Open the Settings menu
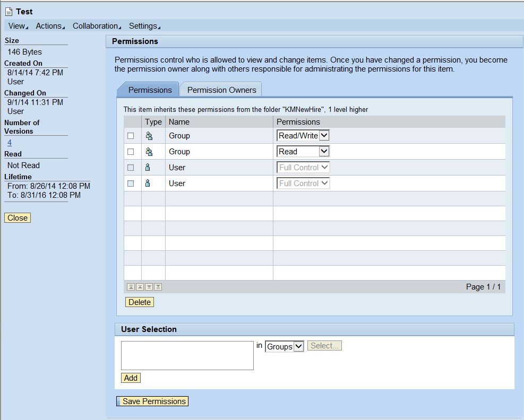 [x=144, y=26]
